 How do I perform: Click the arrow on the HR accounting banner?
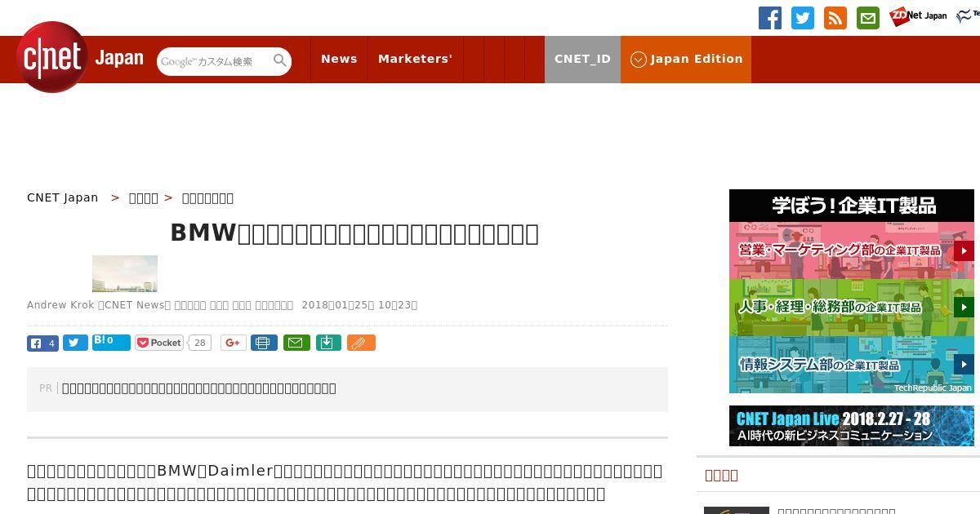[964, 308]
